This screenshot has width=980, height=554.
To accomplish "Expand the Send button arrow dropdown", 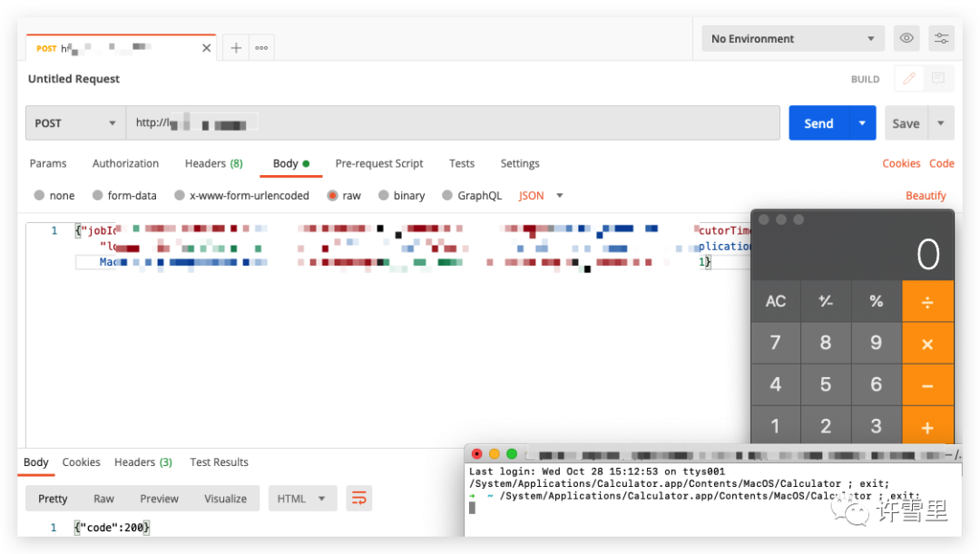I will [x=863, y=123].
